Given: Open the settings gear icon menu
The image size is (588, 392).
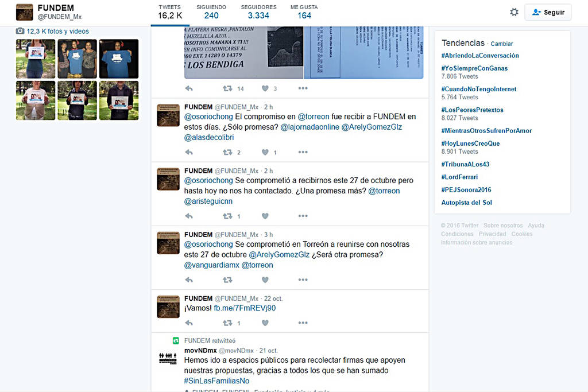Looking at the screenshot, I should [x=514, y=12].
